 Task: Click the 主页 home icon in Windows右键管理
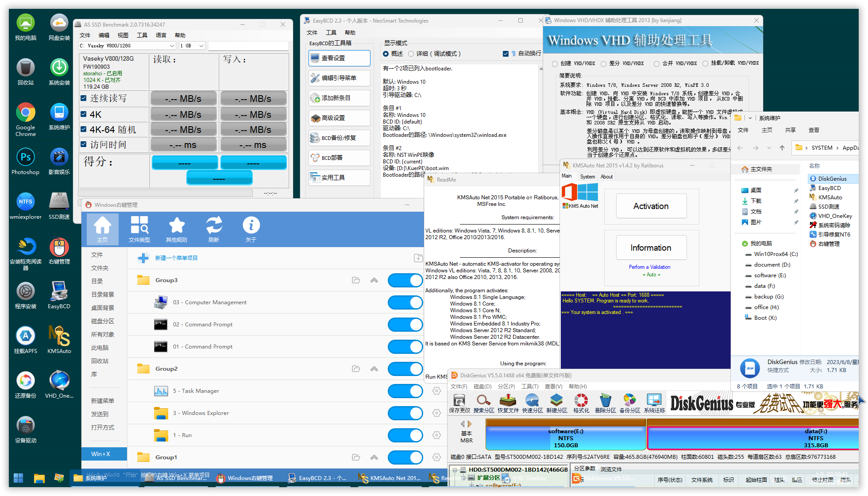coord(102,229)
